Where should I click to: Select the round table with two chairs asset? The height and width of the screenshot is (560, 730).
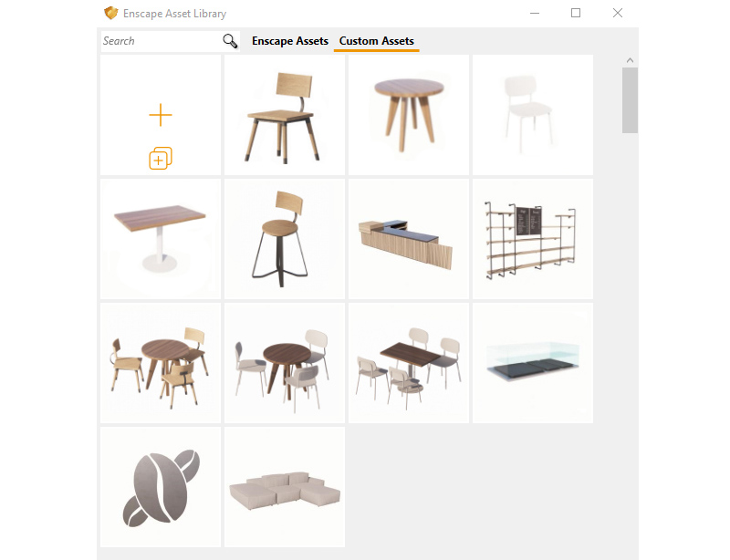click(160, 363)
